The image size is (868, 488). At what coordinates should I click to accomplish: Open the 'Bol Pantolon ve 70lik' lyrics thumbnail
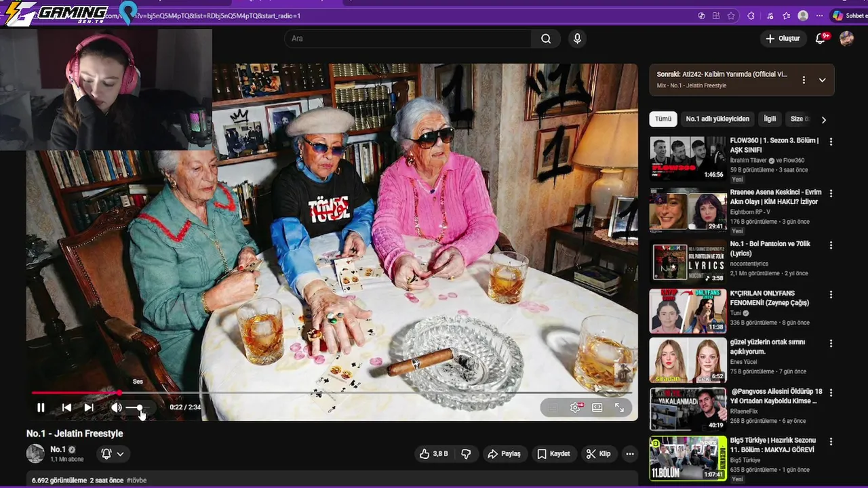click(x=688, y=261)
